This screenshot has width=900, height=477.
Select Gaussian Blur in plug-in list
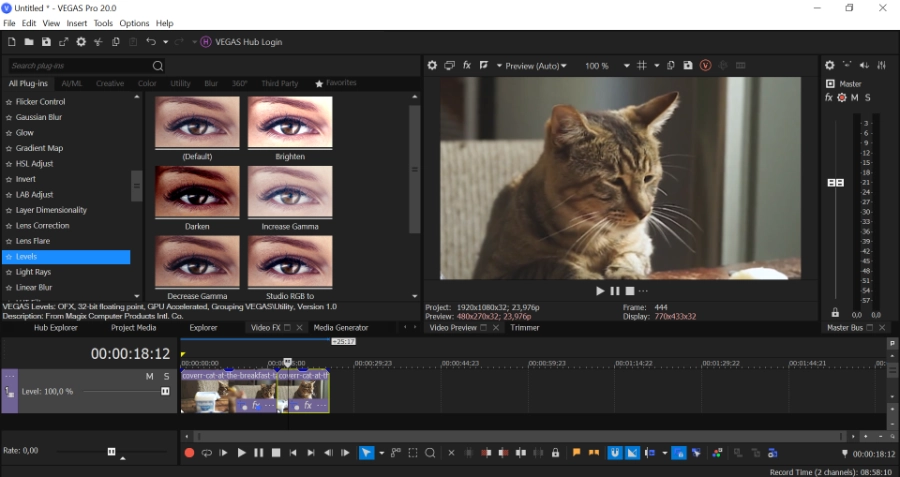(x=38, y=117)
